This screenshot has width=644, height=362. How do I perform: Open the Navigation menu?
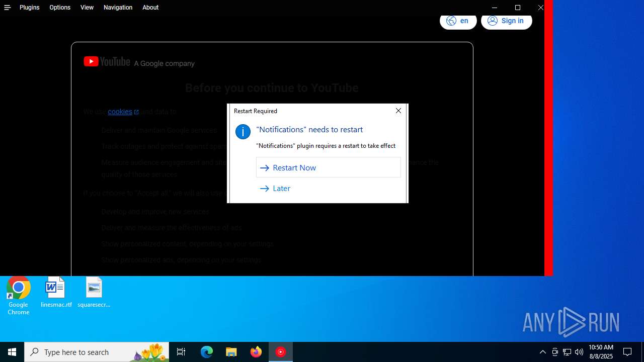(118, 8)
